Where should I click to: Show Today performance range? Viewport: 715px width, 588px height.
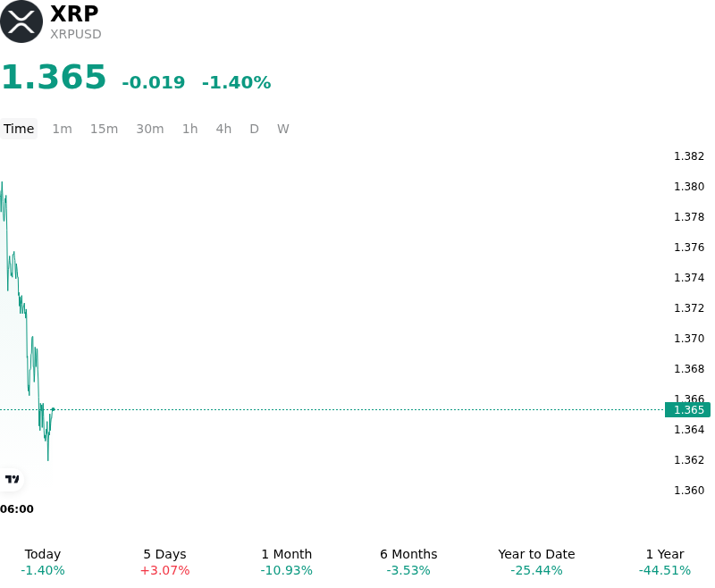[43, 561]
